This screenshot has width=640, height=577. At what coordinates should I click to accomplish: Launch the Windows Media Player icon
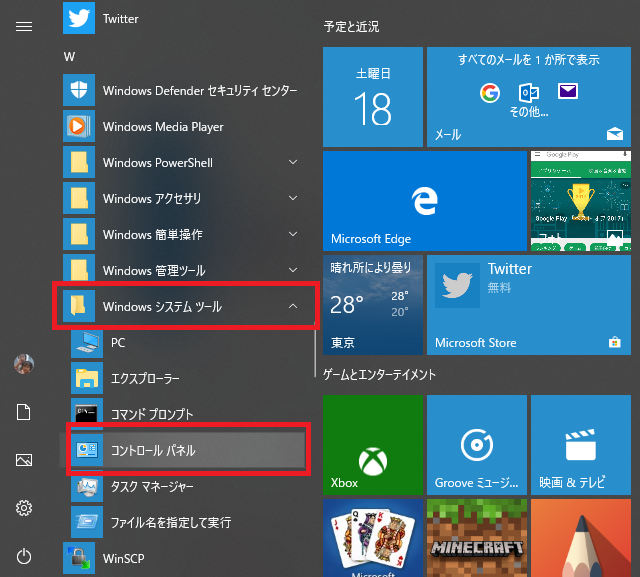click(79, 126)
